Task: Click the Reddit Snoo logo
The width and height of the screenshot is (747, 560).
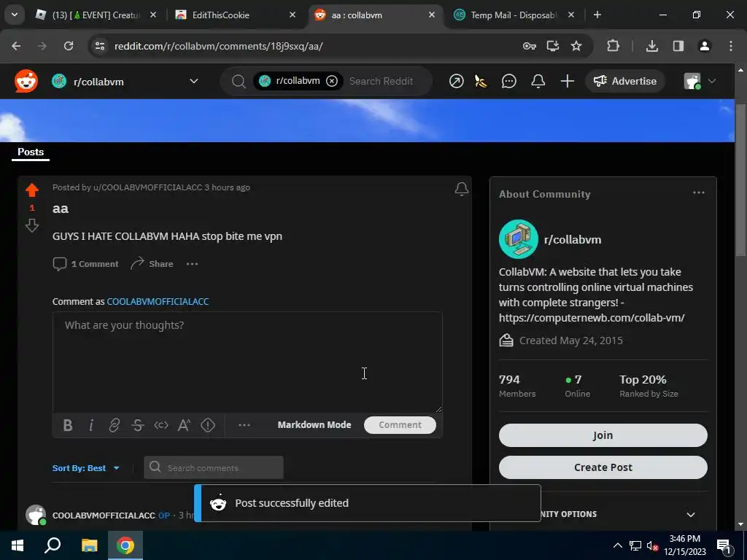Action: (x=26, y=82)
